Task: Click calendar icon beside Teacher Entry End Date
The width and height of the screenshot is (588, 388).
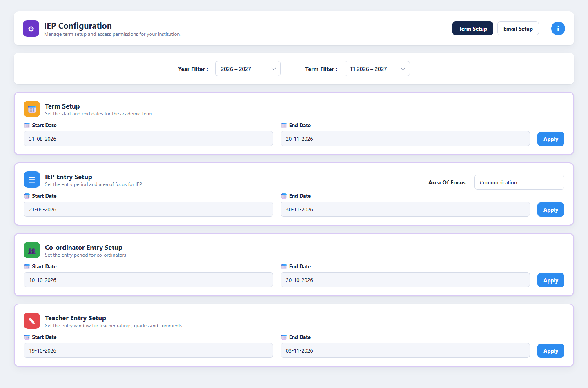Action: [x=284, y=337]
